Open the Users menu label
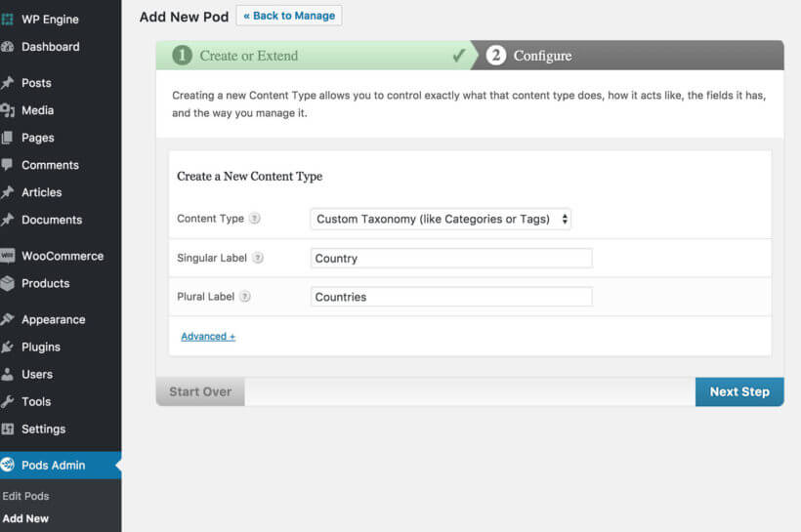This screenshot has width=801, height=532. [37, 374]
